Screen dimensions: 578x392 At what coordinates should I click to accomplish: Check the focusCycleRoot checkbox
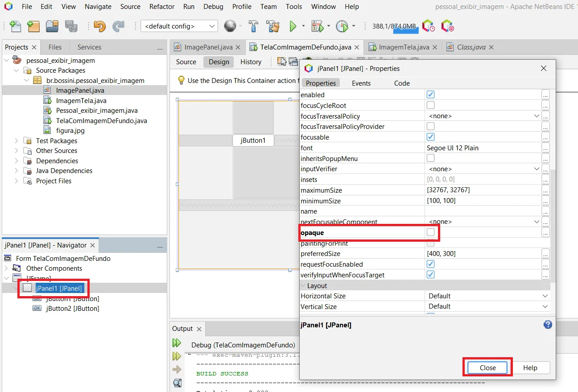point(430,105)
